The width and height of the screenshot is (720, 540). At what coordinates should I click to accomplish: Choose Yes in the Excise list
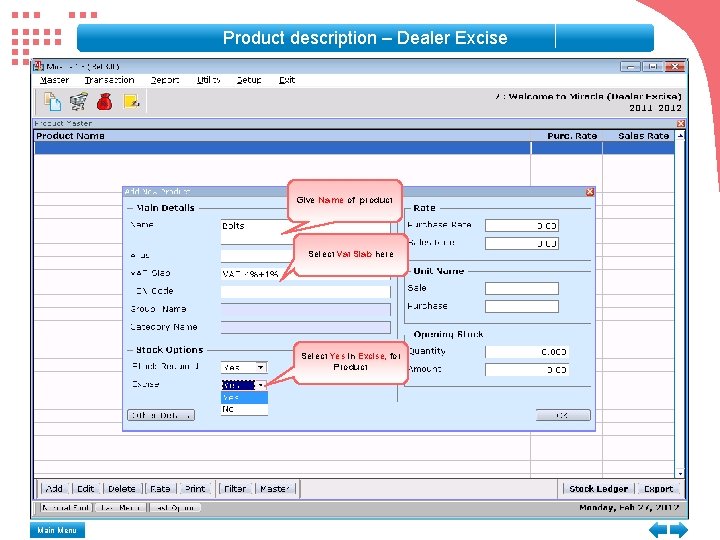click(244, 398)
